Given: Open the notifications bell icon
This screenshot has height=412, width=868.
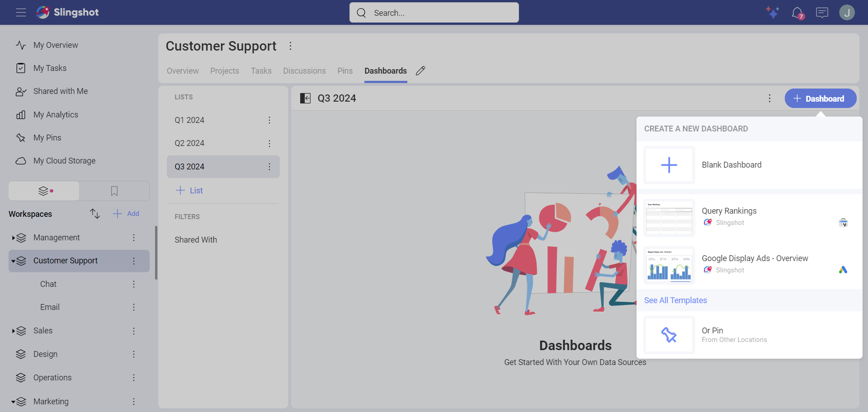Looking at the screenshot, I should click(x=797, y=13).
